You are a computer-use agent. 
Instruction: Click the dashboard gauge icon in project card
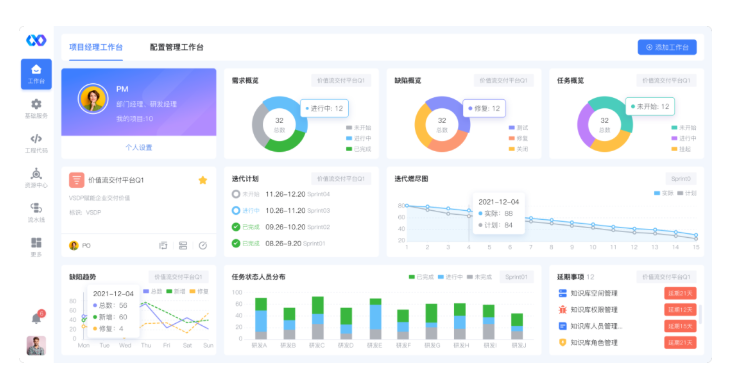click(x=203, y=245)
